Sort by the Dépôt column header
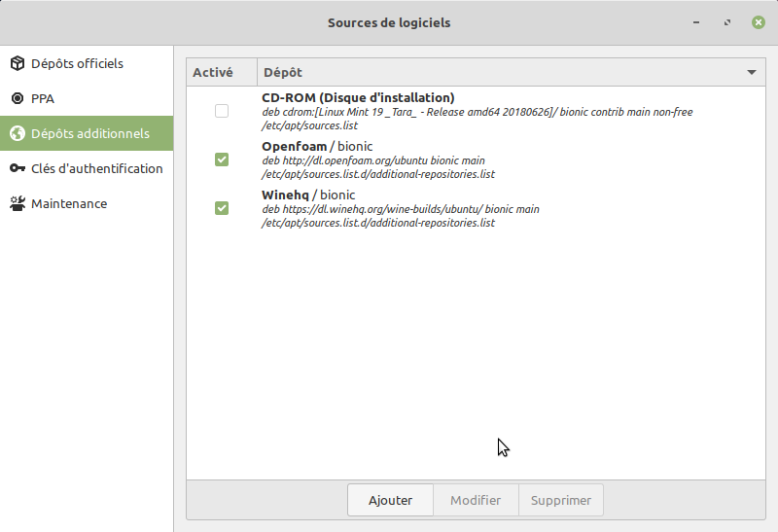 point(486,73)
